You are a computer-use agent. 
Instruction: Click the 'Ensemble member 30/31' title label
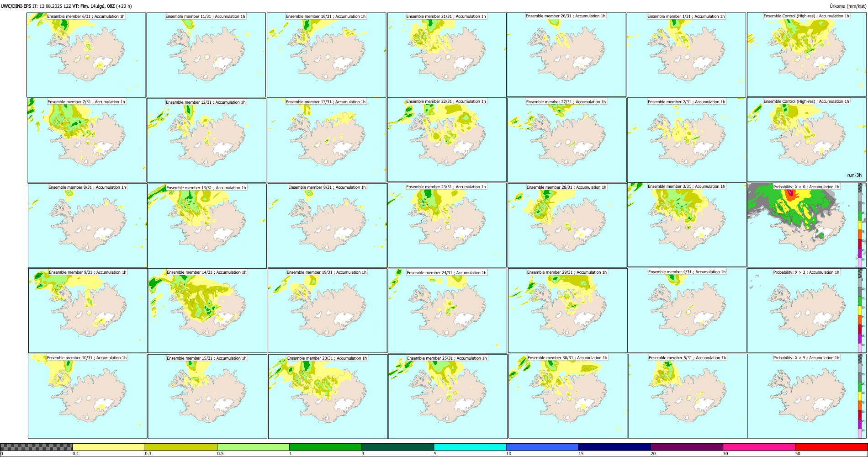pos(567,358)
